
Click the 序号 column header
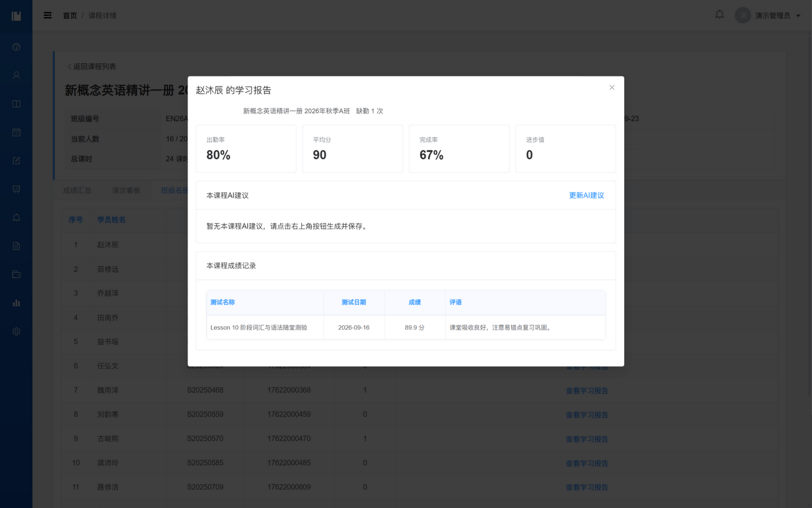[x=76, y=220]
